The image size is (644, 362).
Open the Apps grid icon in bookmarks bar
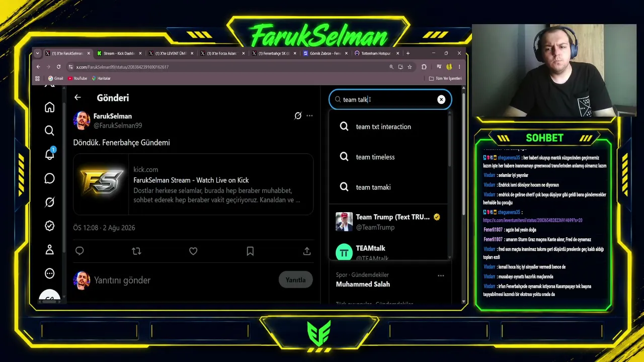click(x=37, y=78)
